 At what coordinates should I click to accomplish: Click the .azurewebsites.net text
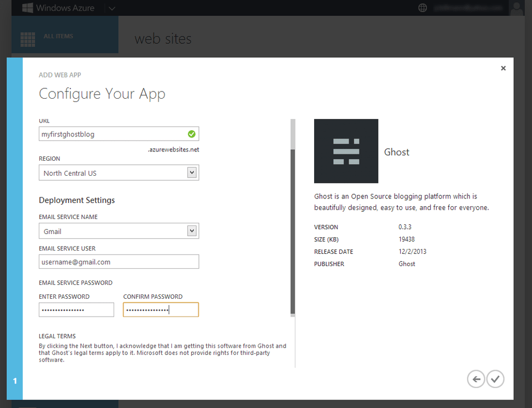coord(173,150)
